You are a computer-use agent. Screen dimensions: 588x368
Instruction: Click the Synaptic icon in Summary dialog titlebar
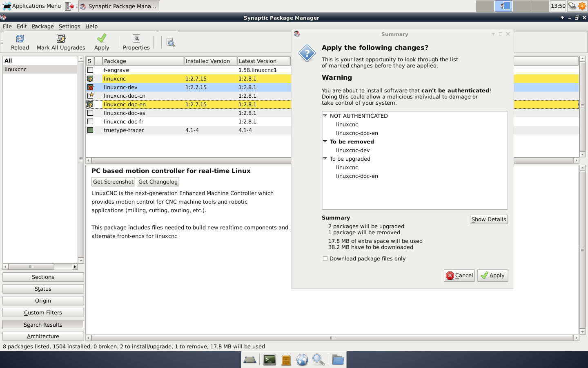[x=297, y=34]
